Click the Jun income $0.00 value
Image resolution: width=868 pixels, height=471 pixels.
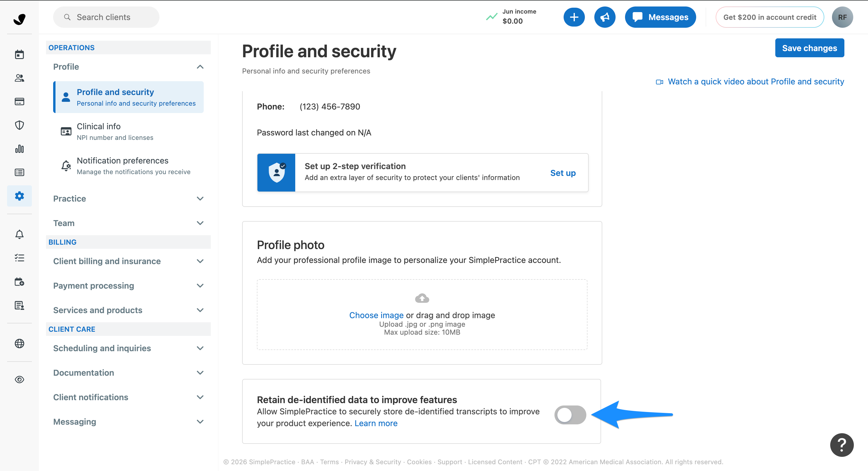(x=513, y=21)
